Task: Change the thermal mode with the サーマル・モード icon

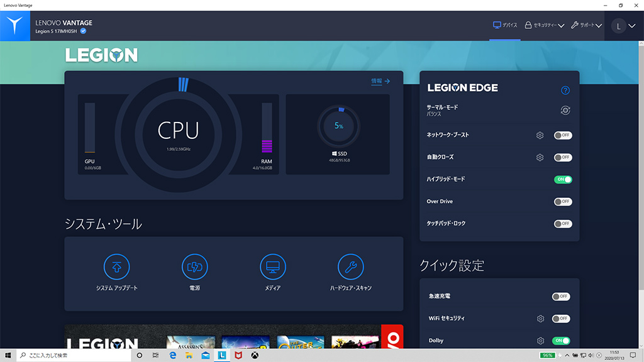Action: [565, 111]
